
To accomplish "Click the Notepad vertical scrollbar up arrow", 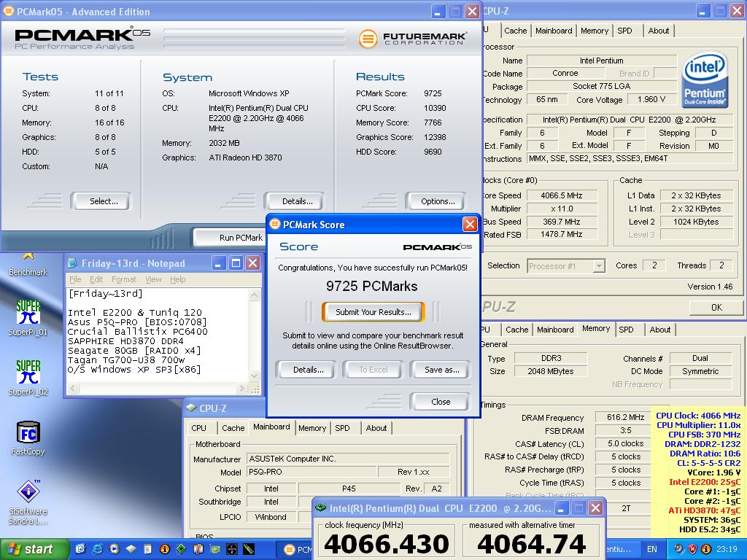I will tap(255, 295).
